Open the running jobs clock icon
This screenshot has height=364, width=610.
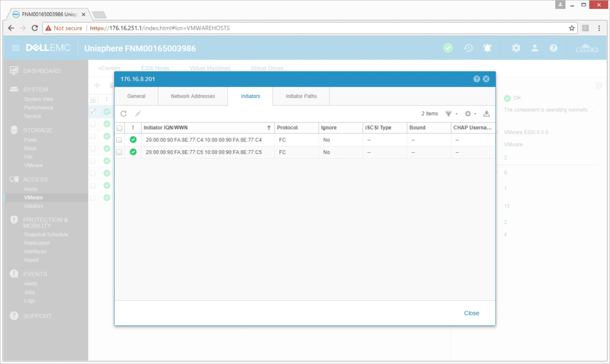coord(468,48)
